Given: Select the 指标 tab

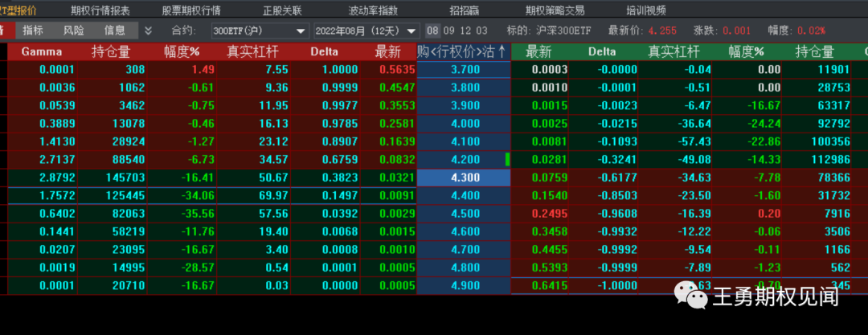Looking at the screenshot, I should 33,31.
